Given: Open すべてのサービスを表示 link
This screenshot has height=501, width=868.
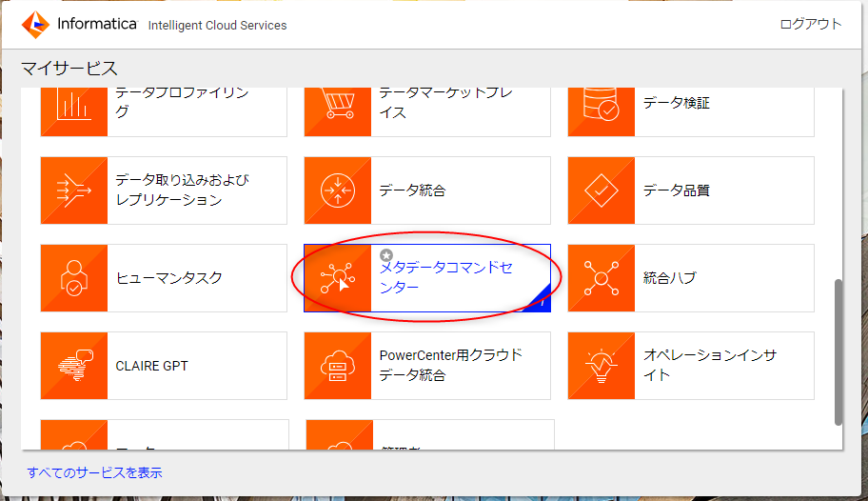Looking at the screenshot, I should pyautogui.click(x=94, y=472).
